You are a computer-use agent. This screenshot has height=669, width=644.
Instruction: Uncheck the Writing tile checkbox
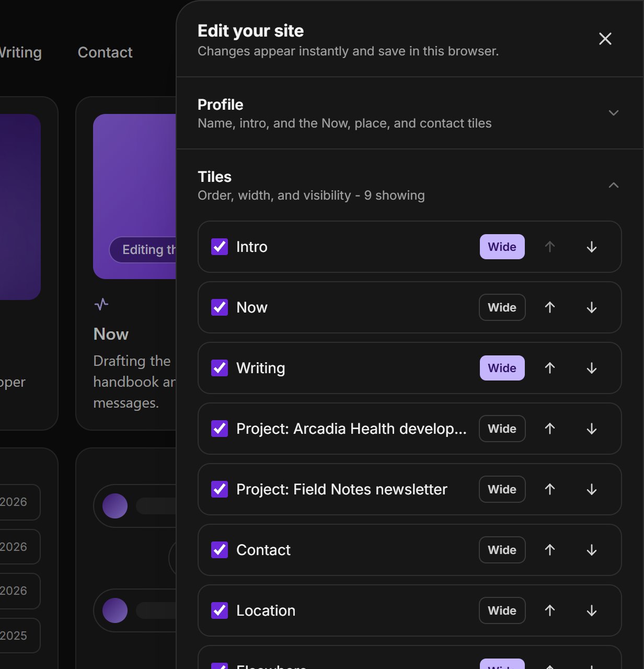(x=220, y=368)
